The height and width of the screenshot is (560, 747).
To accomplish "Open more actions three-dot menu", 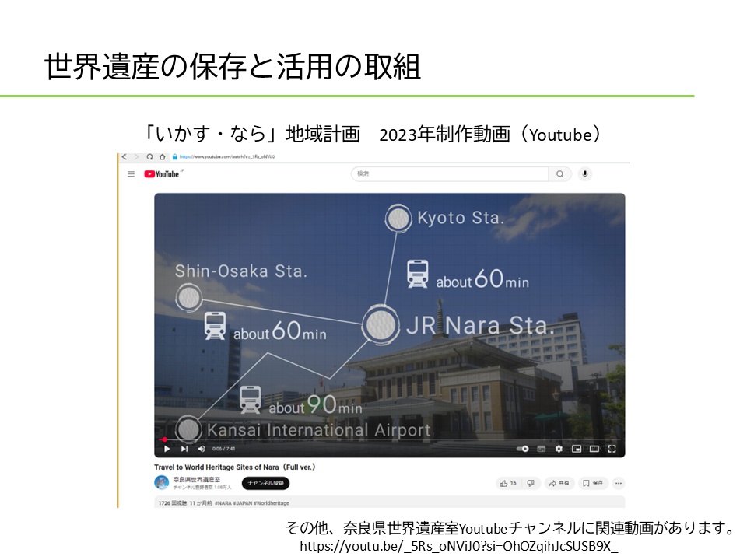I will [x=619, y=483].
